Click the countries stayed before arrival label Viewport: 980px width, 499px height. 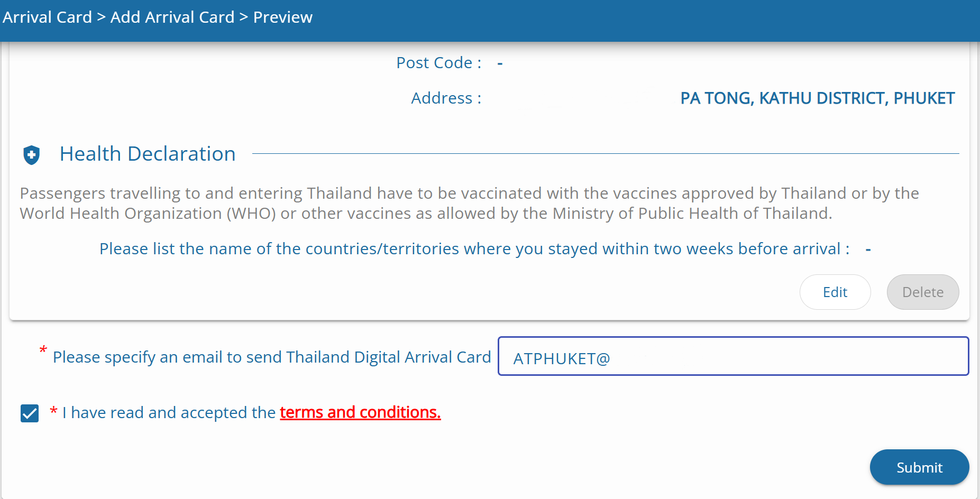pos(474,249)
